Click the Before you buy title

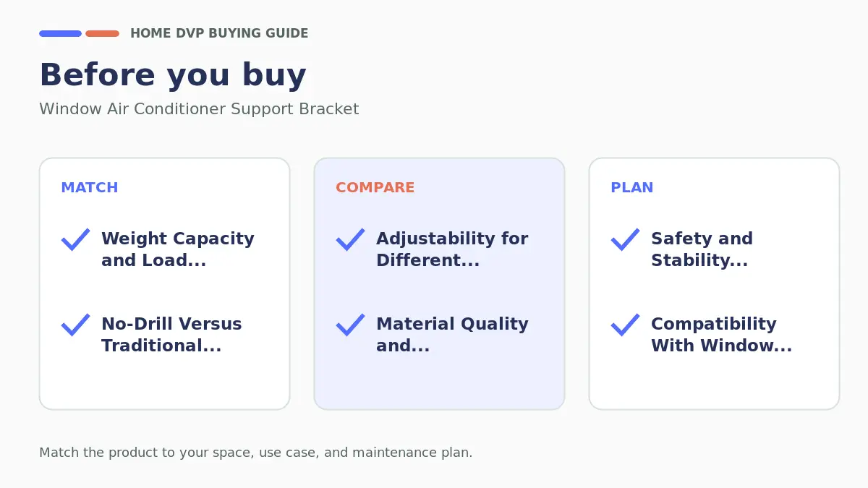[x=173, y=75]
